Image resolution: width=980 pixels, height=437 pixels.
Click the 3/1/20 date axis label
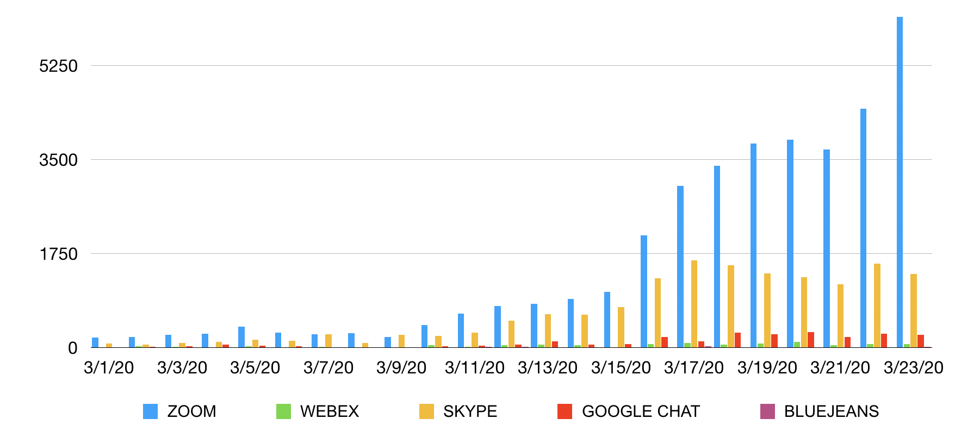pyautogui.click(x=109, y=368)
